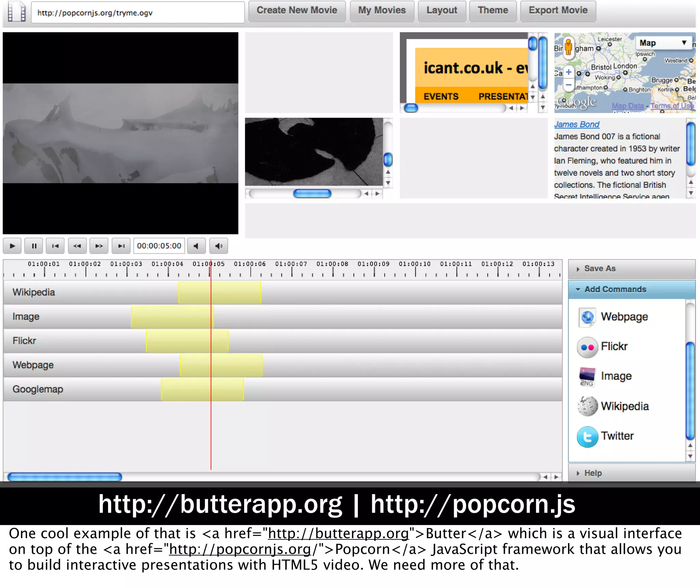Click the filmstrip icon beside the URL field
This screenshot has height=588, width=700.
[x=16, y=12]
